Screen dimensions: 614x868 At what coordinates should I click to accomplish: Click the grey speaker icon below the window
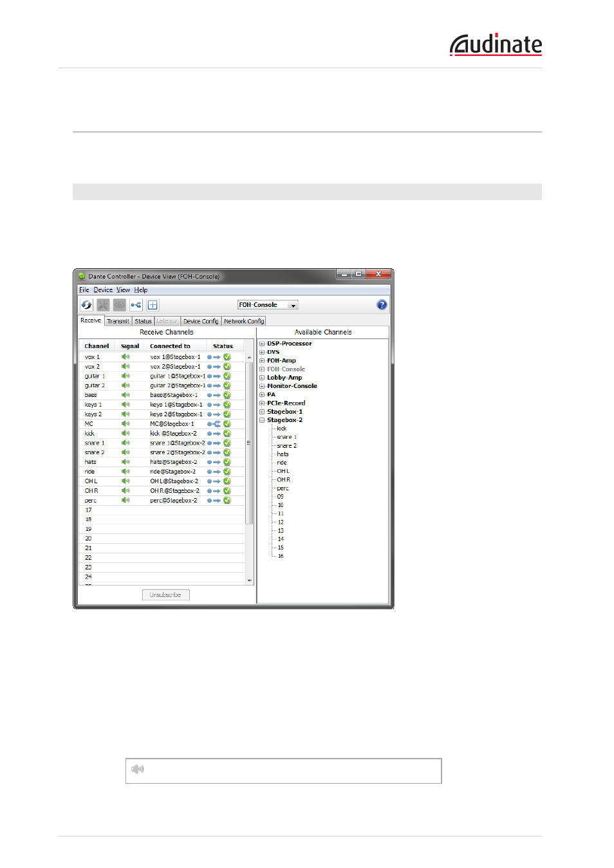point(138,769)
